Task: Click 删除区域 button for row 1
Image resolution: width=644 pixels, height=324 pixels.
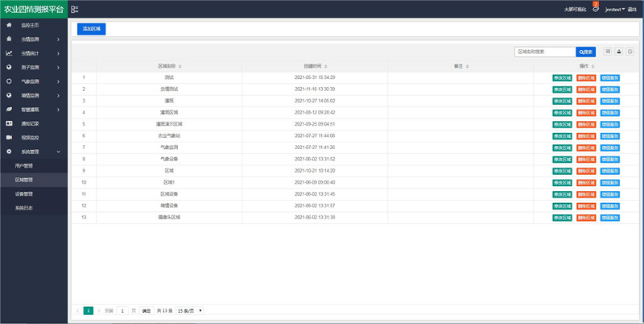Action: pyautogui.click(x=586, y=77)
